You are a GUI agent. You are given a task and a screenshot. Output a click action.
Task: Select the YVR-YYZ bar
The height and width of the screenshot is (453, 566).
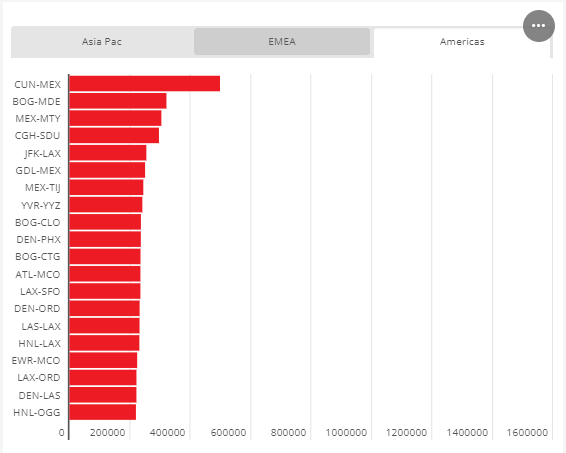(x=106, y=205)
